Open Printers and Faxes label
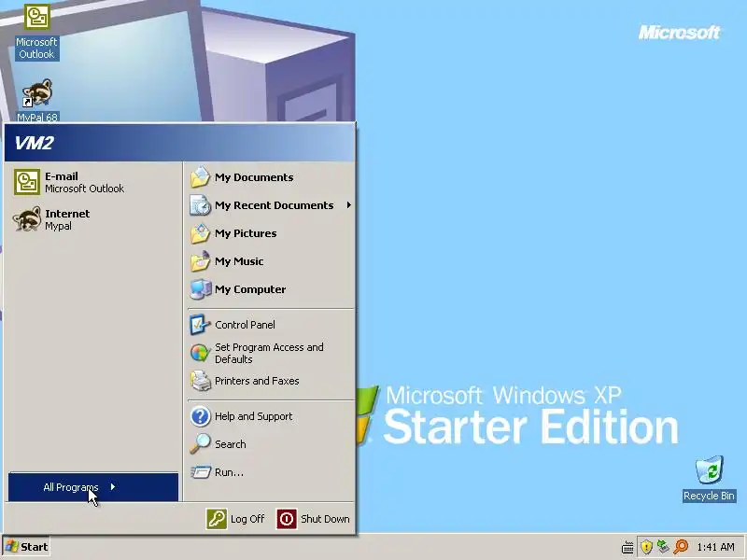This screenshot has width=747, height=560. click(257, 381)
